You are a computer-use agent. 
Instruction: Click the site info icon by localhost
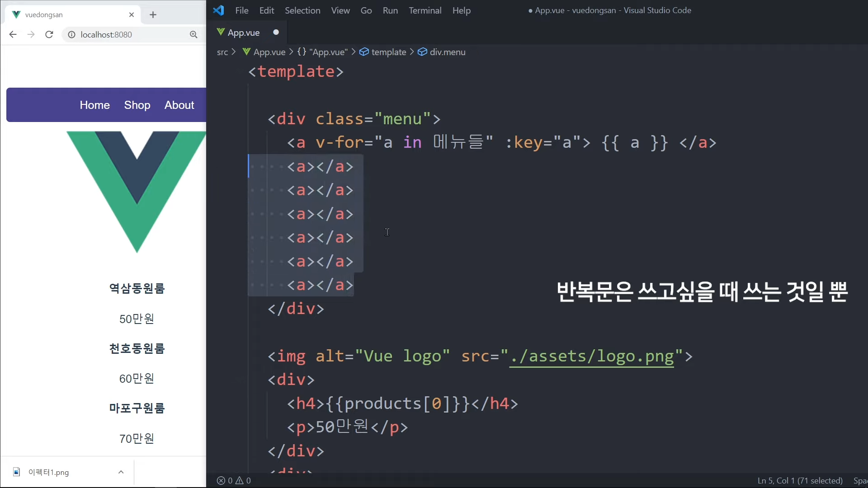71,34
